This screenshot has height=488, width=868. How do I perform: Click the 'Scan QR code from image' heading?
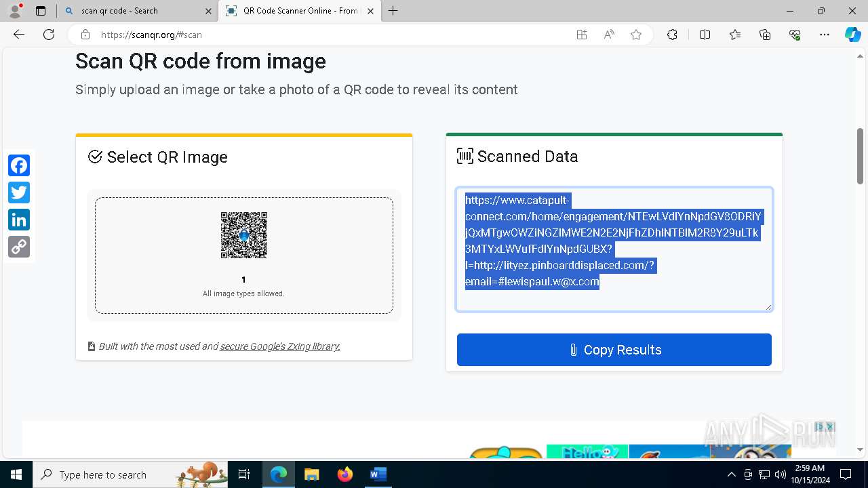[x=201, y=61]
